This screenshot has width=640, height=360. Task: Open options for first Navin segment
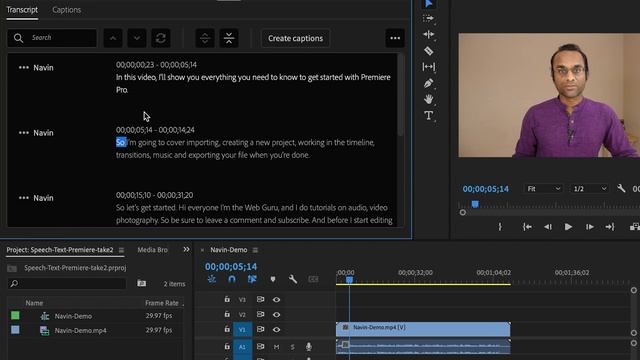coord(24,67)
